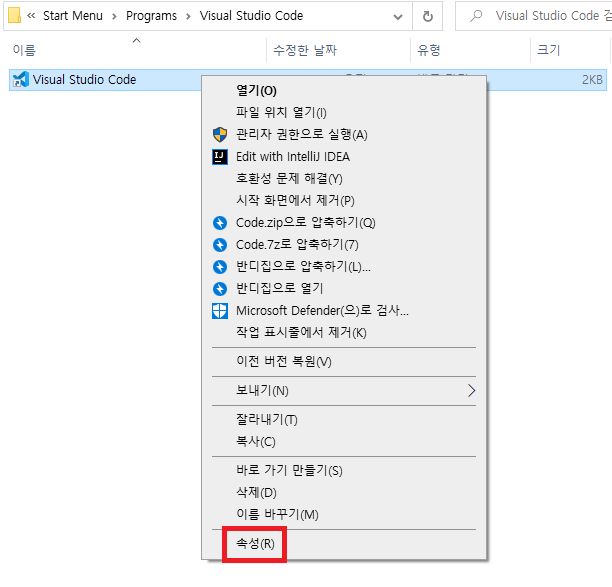
Task: Click the search magnifier icon
Action: (x=476, y=16)
